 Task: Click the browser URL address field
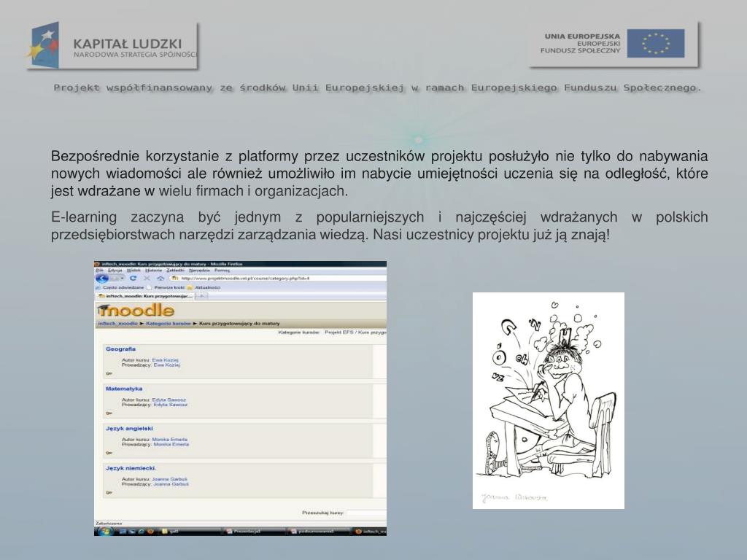(x=279, y=278)
